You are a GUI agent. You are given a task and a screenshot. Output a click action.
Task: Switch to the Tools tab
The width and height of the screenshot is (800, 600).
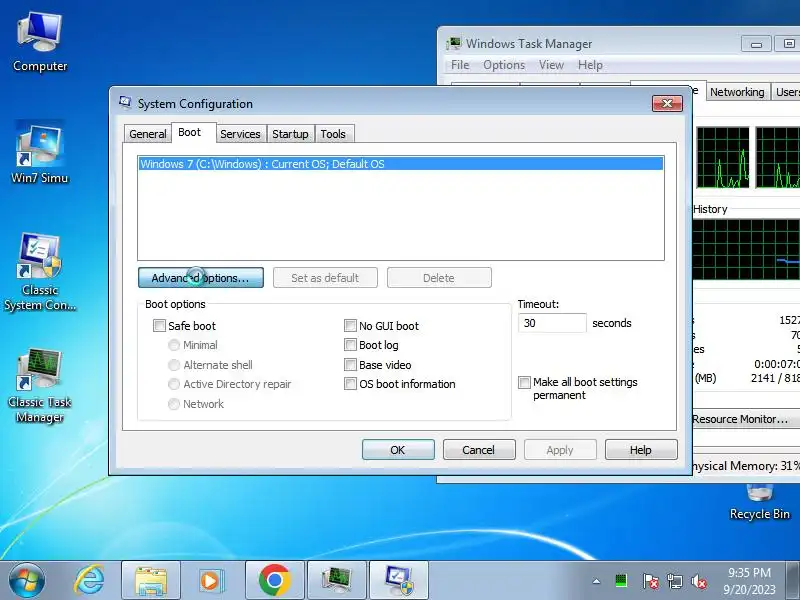[333, 134]
